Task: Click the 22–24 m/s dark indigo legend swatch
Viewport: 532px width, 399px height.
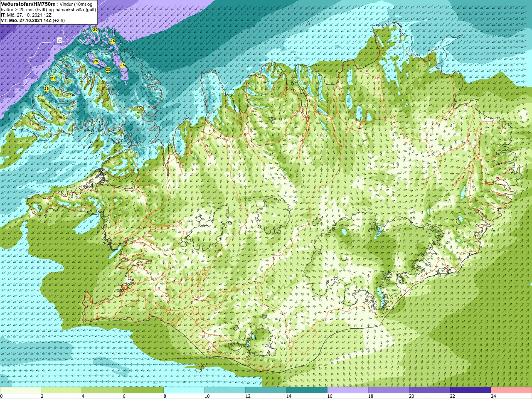Action: point(470,390)
